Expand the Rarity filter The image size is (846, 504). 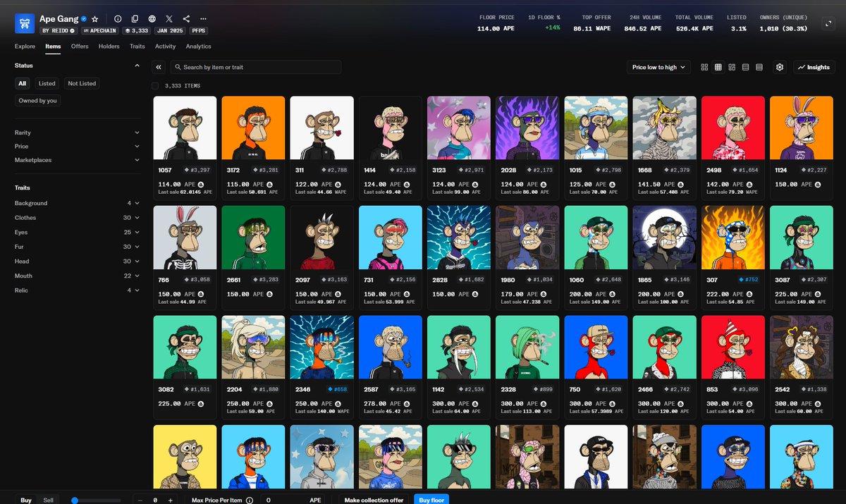tap(78, 133)
